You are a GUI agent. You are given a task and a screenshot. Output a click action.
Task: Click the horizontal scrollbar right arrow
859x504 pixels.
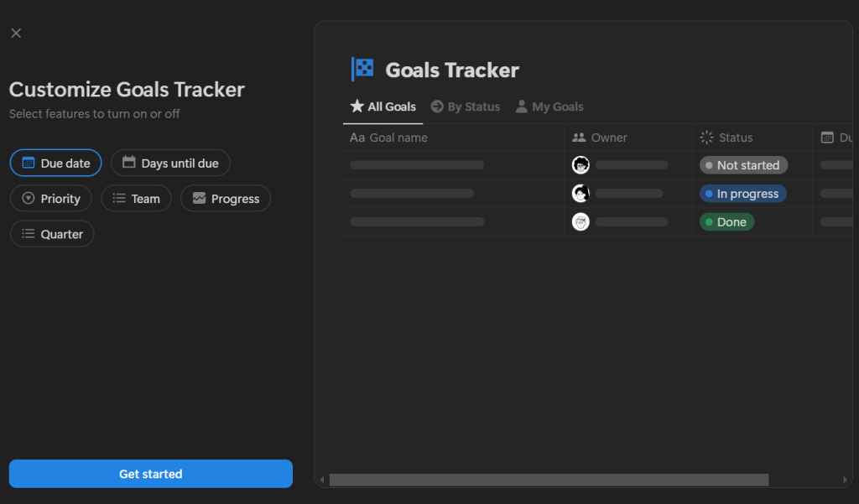(845, 480)
